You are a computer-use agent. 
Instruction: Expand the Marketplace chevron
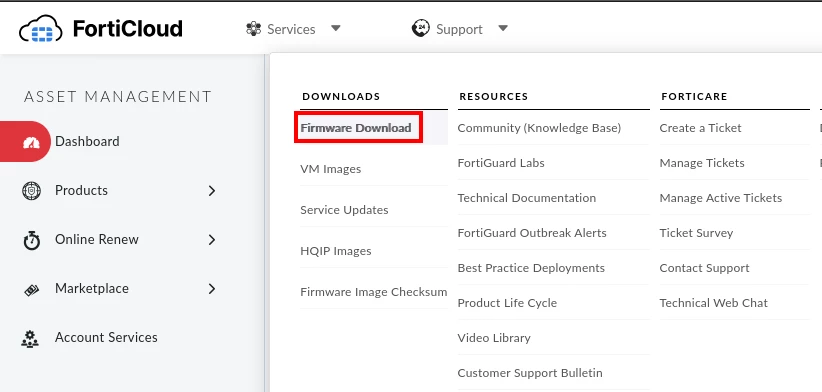(x=212, y=289)
